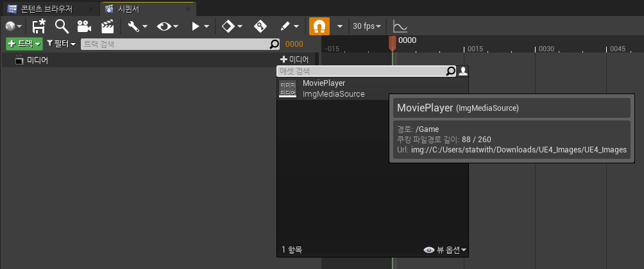Toggle the orange magnet snapping button
Screen dimensions: 644x269
click(x=319, y=26)
